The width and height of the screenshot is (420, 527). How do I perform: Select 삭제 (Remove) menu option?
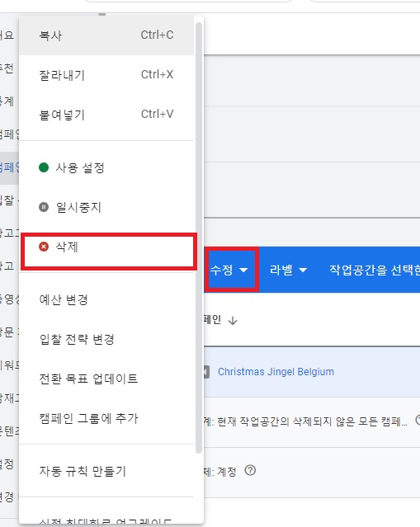[106, 247]
